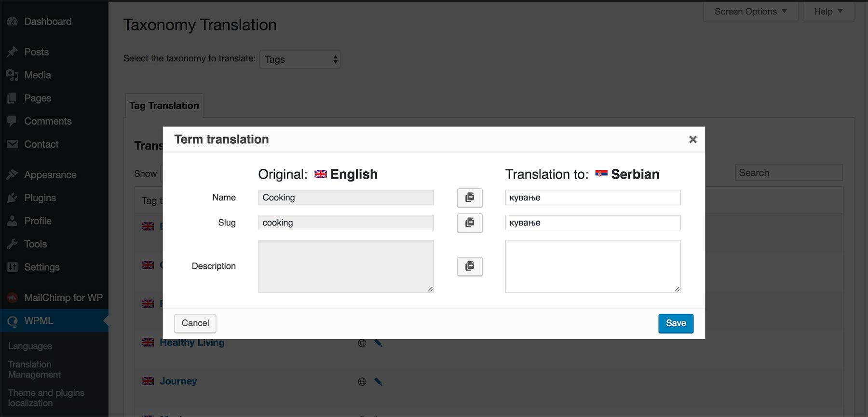Click the Profile user icon
Screen dimensions: 868x417
[13, 221]
